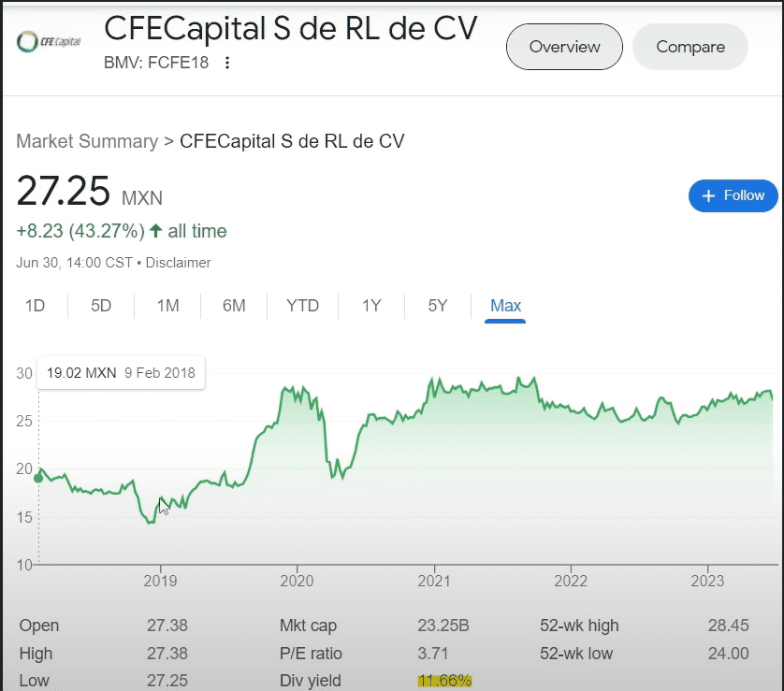Image resolution: width=784 pixels, height=691 pixels.
Task: Open the Disclaimer link
Action: pyautogui.click(x=178, y=263)
